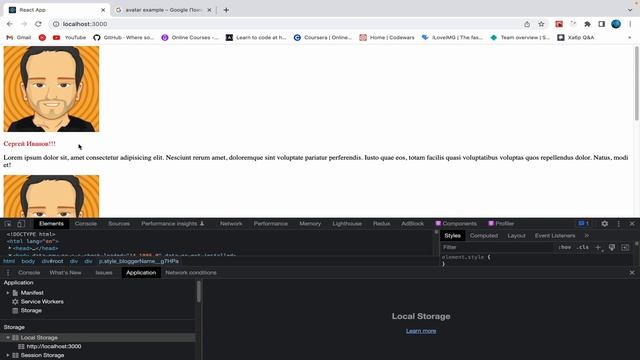Switch to the Computed styles tab
The width and height of the screenshot is (640, 360).
pos(484,236)
